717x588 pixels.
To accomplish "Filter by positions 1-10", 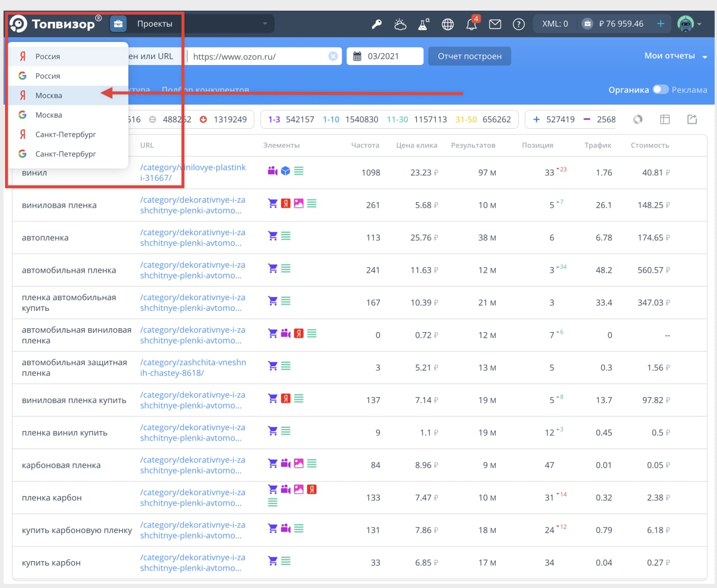I will 350,119.
